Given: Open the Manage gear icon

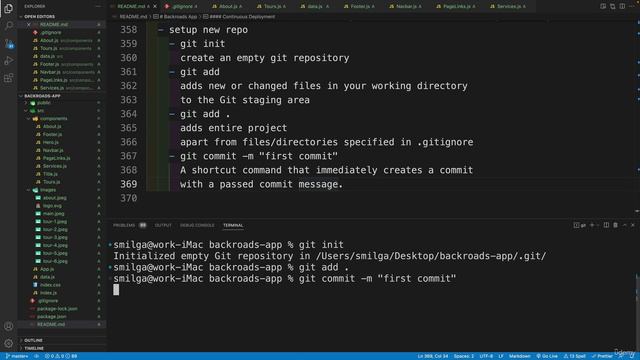Looking at the screenshot, I should pos(9,343).
